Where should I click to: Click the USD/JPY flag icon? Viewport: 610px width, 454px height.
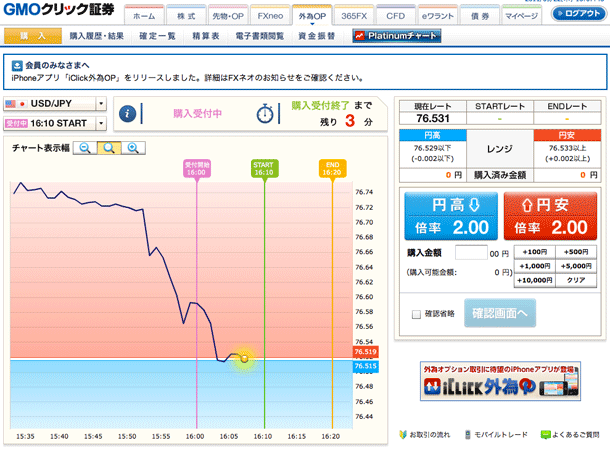(x=16, y=104)
